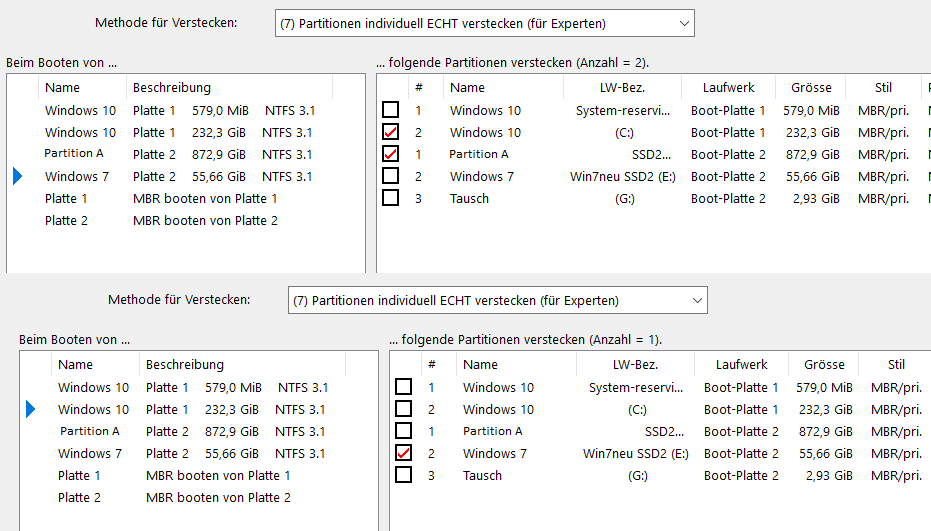The height and width of the screenshot is (531, 931).
Task: Click blue arrow marker beside Windows 7 boot entry
Action: 18,176
